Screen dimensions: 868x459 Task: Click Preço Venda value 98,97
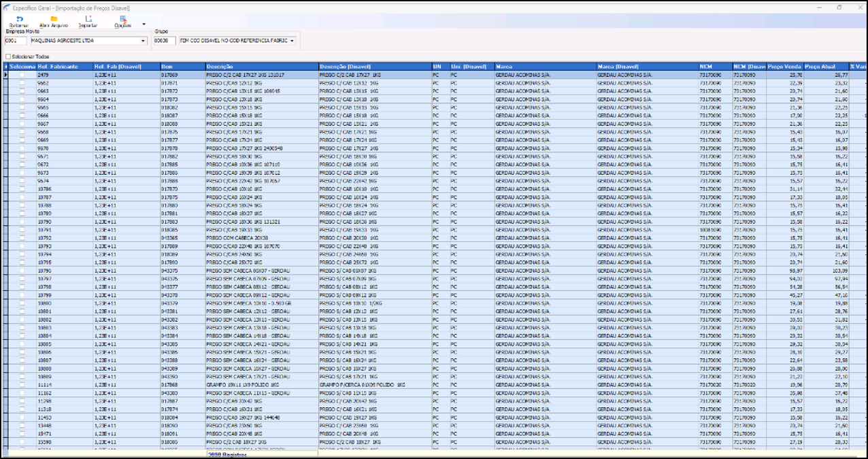(x=785, y=271)
